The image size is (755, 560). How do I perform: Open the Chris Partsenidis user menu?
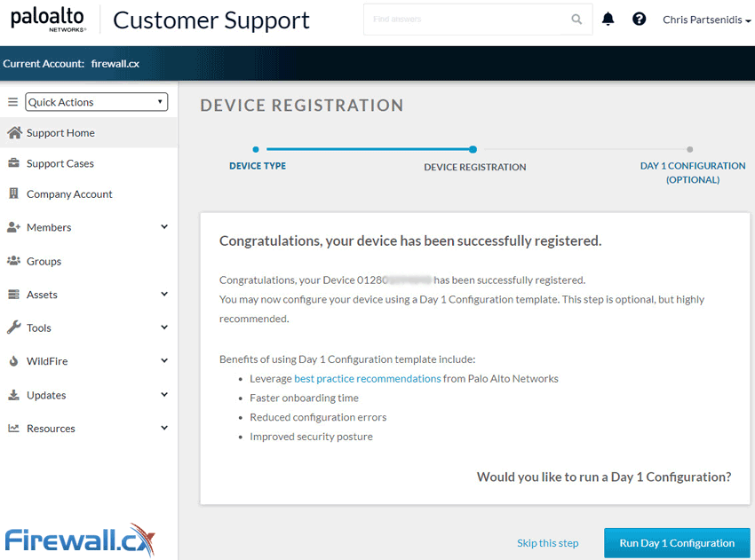[x=706, y=20]
